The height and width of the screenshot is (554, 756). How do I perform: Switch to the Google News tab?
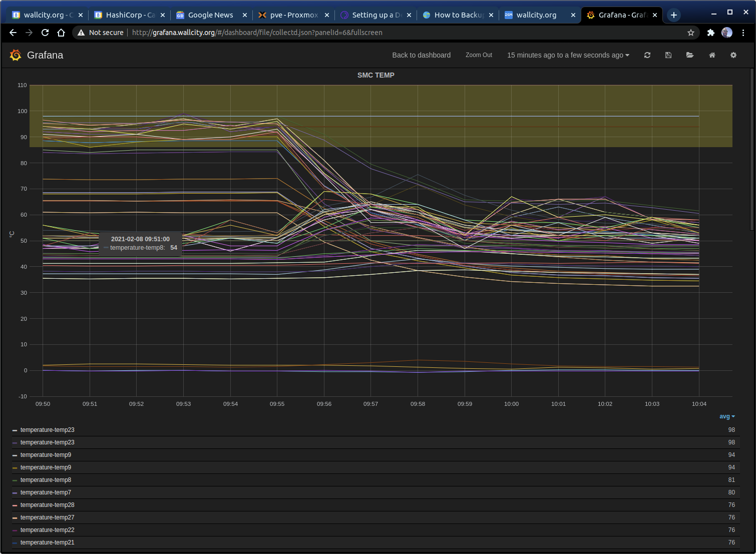pyautogui.click(x=210, y=15)
